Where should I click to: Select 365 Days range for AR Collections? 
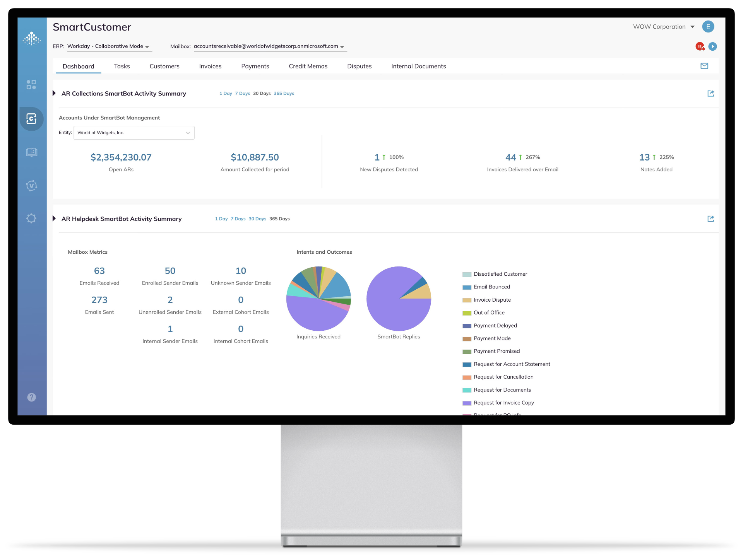[x=284, y=94]
